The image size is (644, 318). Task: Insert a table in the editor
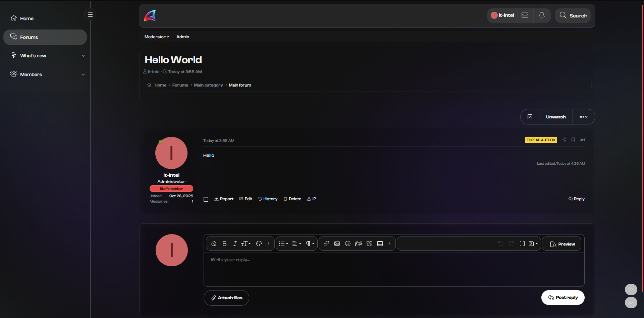[380, 244]
